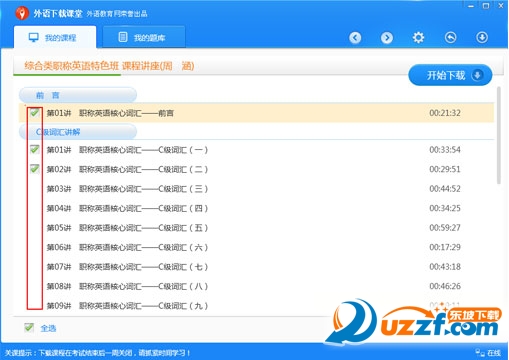Viewport: 509px width, 360px height.
Task: Click the refresh/return circular arrow icon
Action: tap(450, 38)
